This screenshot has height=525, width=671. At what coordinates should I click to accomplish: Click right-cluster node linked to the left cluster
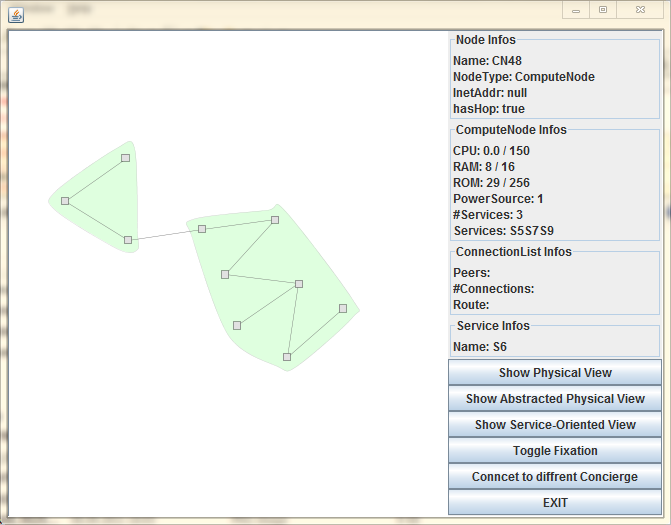pos(202,229)
